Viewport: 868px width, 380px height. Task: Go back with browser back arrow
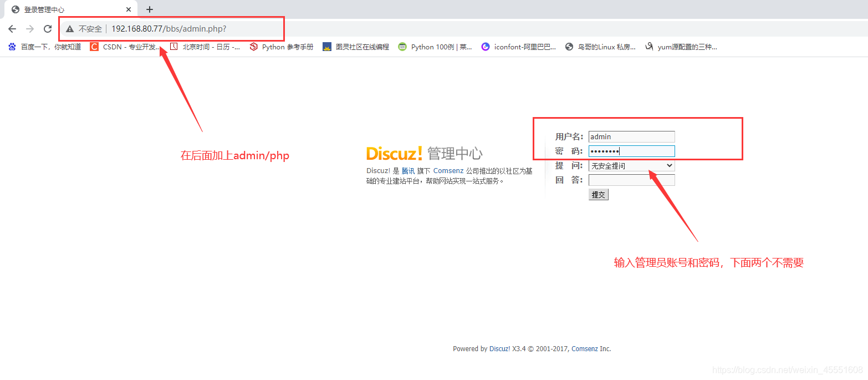point(12,29)
